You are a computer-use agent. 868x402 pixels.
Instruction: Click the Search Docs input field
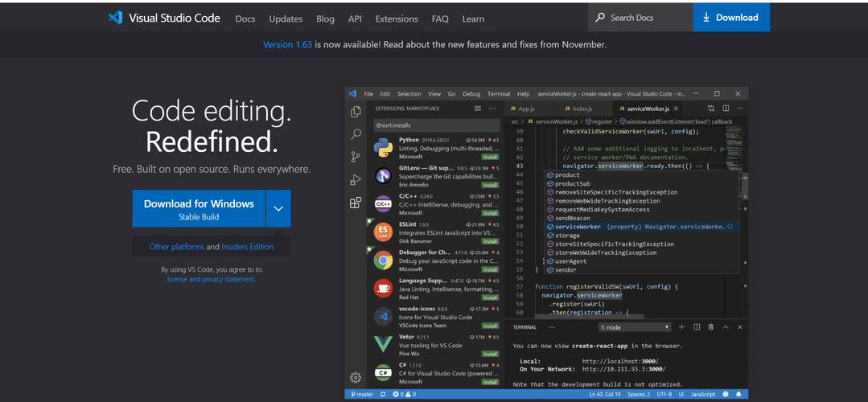pos(640,18)
